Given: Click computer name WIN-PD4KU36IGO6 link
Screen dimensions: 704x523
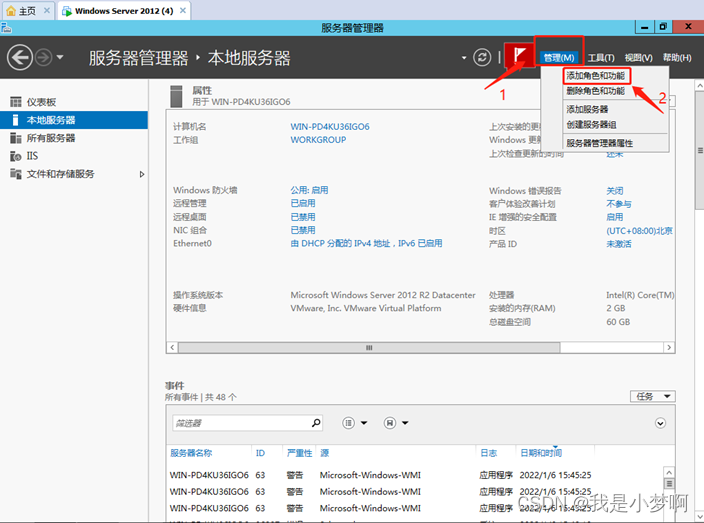Looking at the screenshot, I should point(330,127).
